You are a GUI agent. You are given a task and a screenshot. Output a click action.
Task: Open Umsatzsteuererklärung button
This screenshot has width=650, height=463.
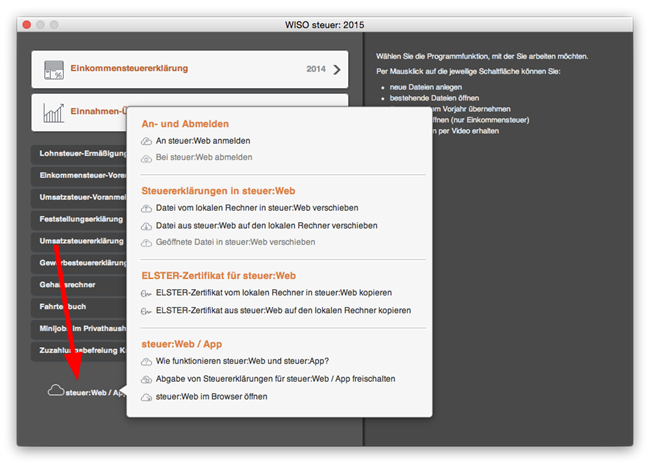(79, 242)
